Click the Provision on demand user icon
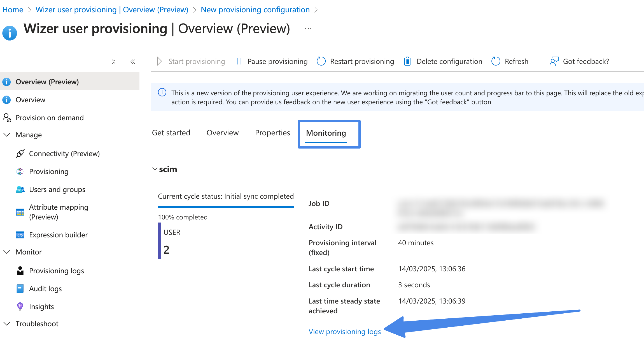The height and width of the screenshot is (338, 644). click(x=7, y=118)
